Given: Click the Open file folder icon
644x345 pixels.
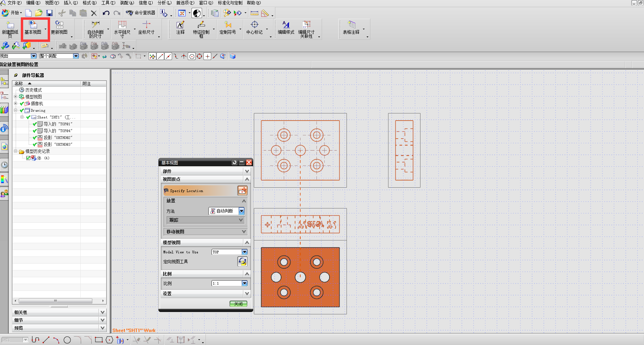Looking at the screenshot, I should point(39,13).
